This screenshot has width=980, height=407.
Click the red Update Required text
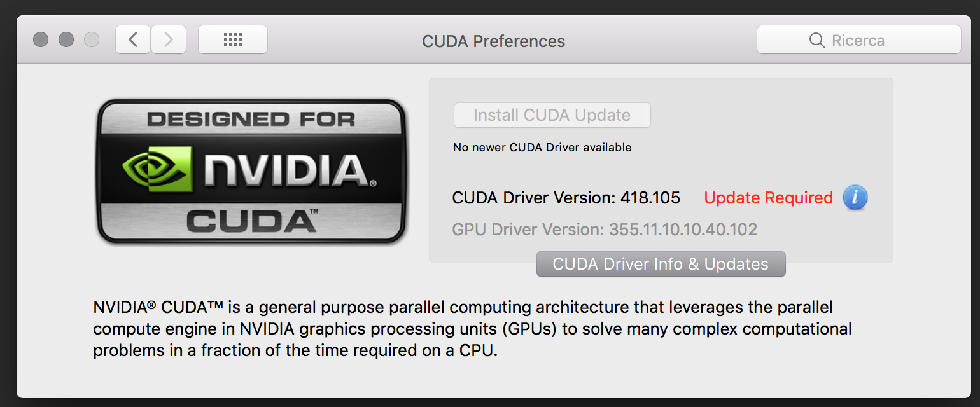[x=768, y=198]
